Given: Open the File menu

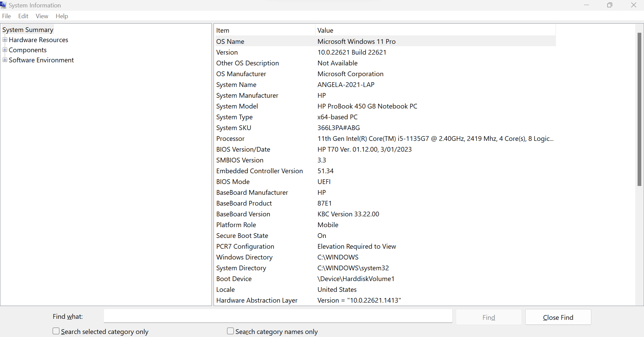Looking at the screenshot, I should tap(6, 16).
